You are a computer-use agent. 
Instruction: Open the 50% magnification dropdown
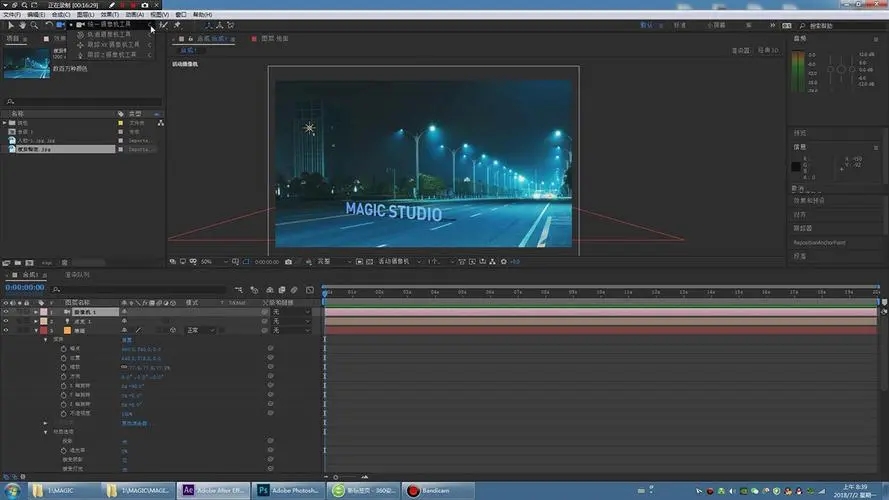[x=214, y=261]
